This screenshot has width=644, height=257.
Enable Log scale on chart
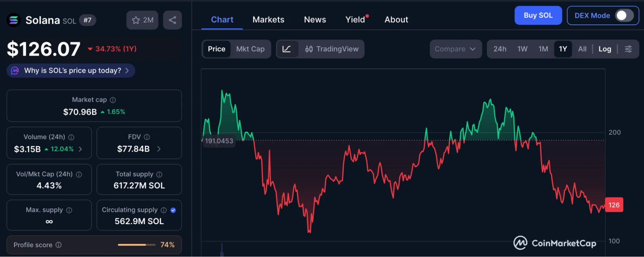pos(605,49)
